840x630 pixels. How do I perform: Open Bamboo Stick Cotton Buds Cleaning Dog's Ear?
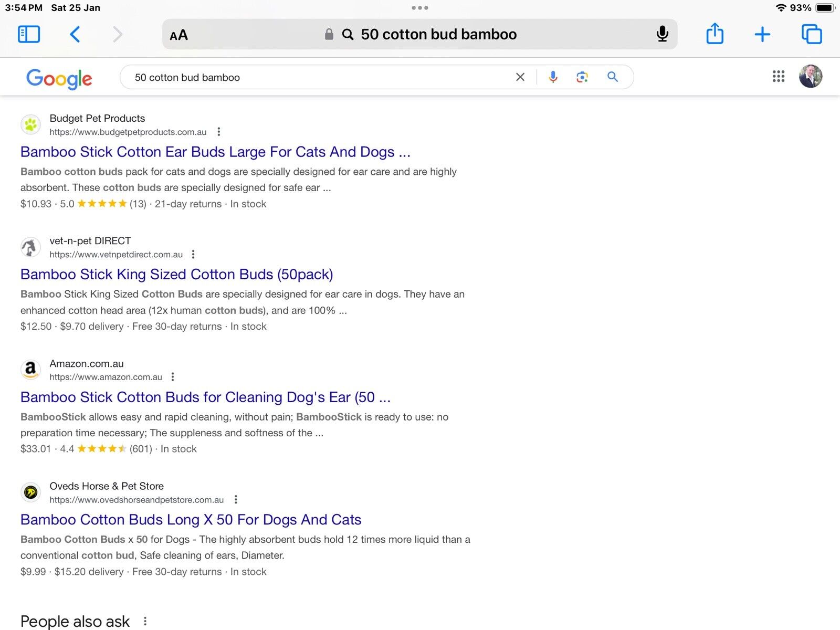(206, 397)
